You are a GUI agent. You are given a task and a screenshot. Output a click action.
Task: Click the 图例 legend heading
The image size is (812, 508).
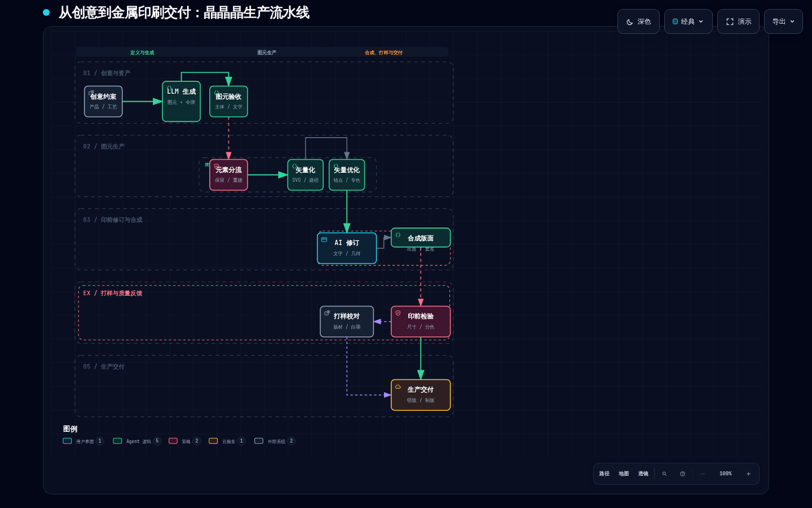(70, 429)
